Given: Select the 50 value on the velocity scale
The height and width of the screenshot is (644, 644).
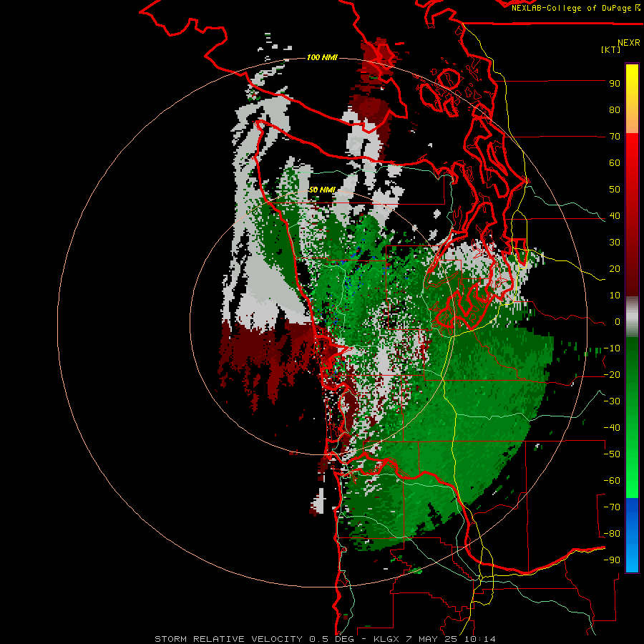Looking at the screenshot, I should pos(615,190).
